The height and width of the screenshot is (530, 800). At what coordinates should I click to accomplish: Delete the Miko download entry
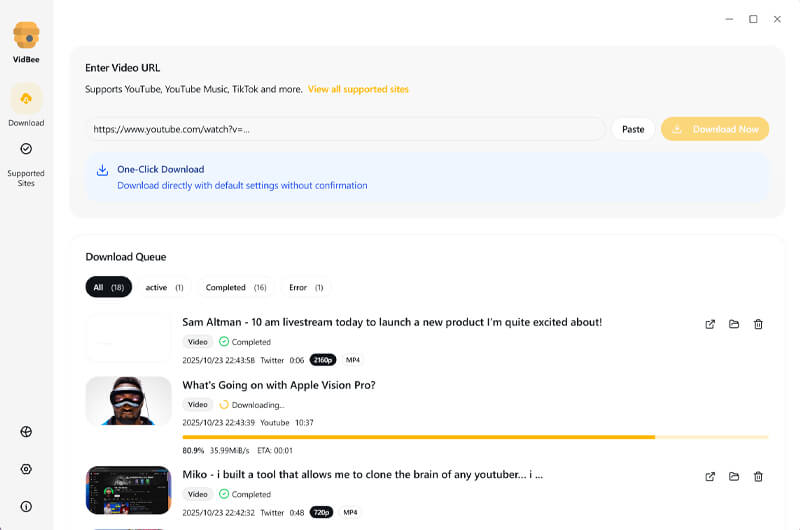pyautogui.click(x=758, y=476)
